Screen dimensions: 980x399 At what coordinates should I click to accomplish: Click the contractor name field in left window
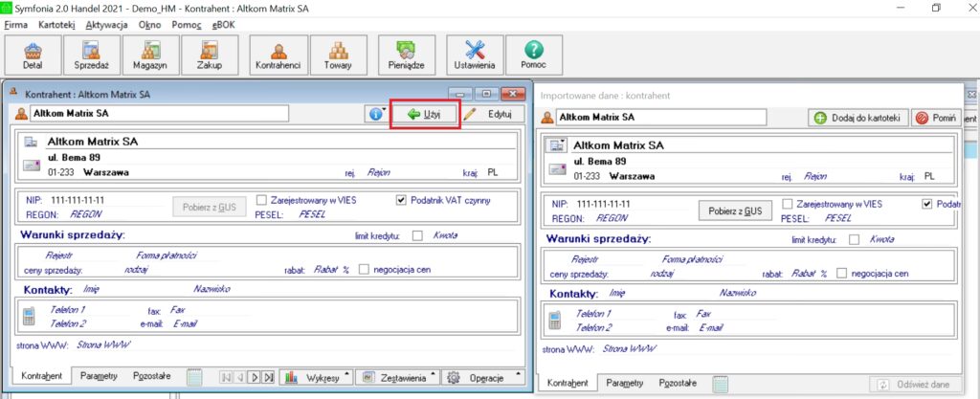point(158,113)
